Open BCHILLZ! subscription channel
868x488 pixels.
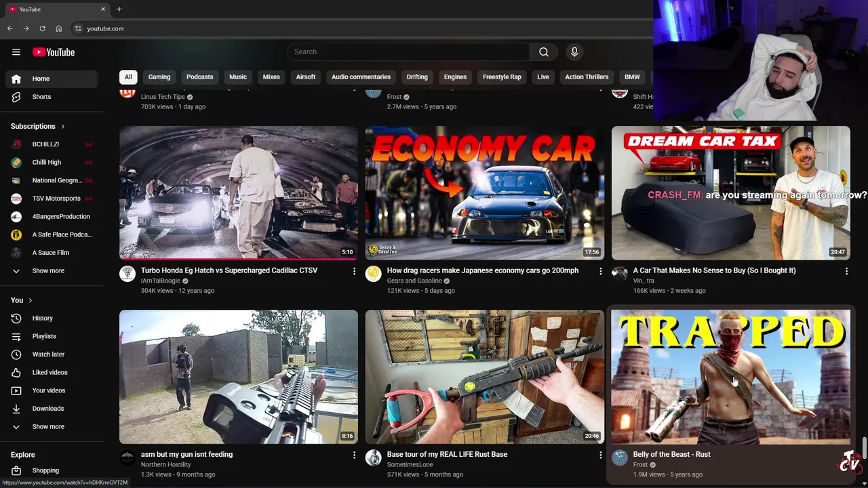(52, 144)
